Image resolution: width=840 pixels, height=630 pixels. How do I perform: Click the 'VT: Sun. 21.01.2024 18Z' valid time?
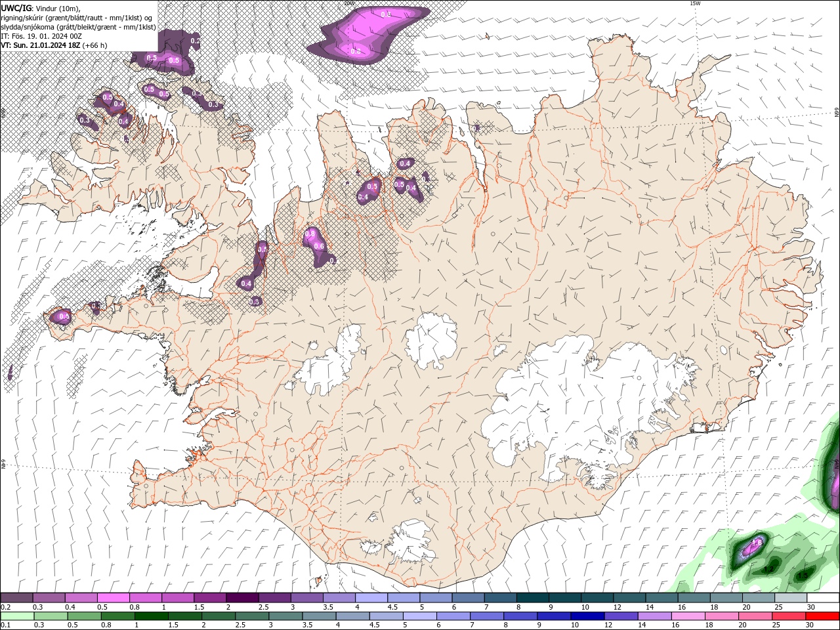pos(40,45)
